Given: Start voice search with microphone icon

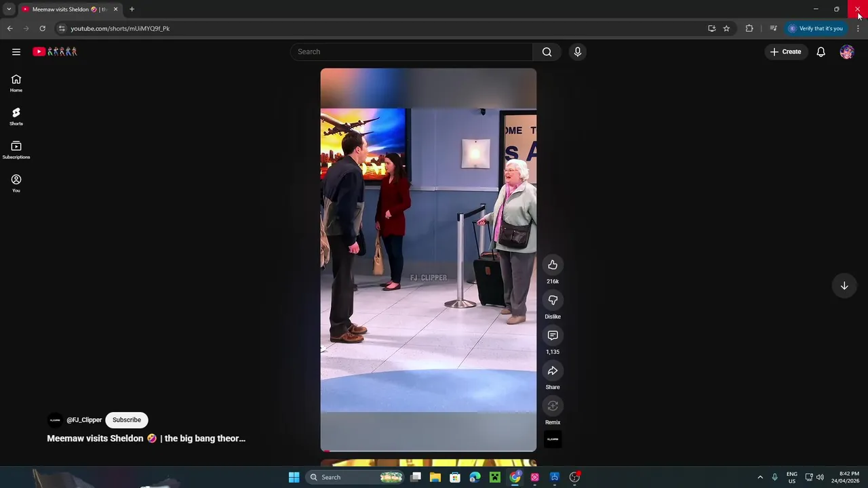Looking at the screenshot, I should tap(577, 52).
